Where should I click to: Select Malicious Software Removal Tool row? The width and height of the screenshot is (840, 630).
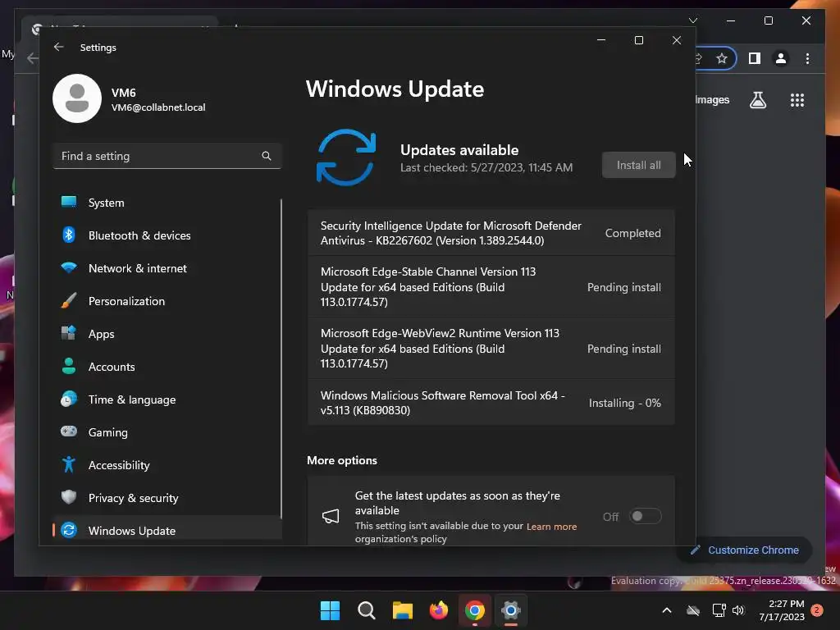coord(491,403)
